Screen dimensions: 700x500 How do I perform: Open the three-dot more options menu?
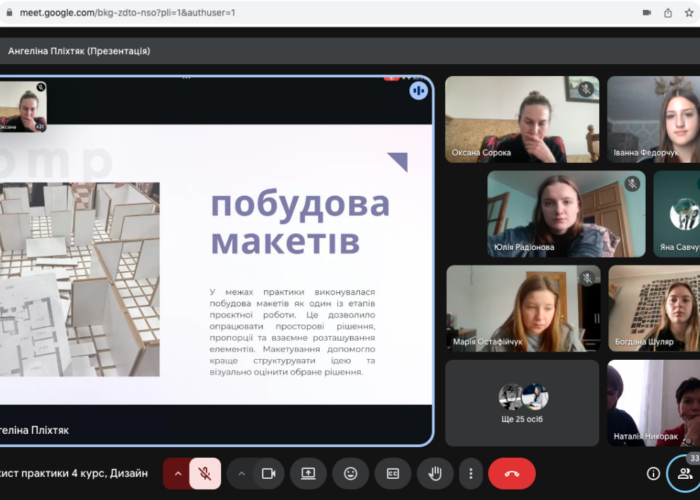pyautogui.click(x=470, y=473)
